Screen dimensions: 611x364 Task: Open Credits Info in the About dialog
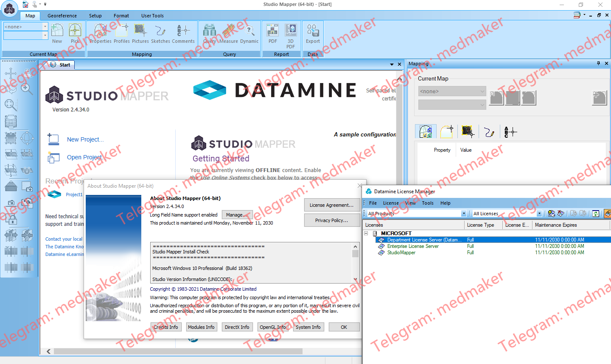coord(166,327)
